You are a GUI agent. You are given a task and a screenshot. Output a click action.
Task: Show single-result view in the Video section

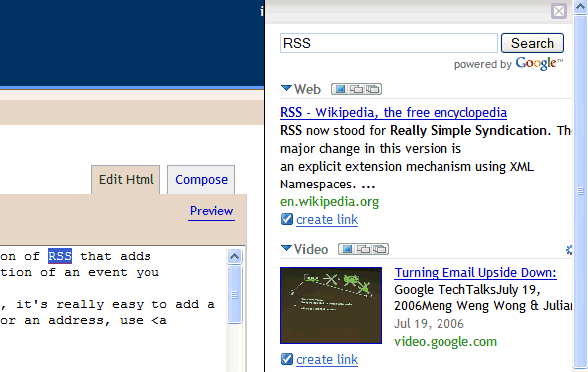pyautogui.click(x=347, y=249)
